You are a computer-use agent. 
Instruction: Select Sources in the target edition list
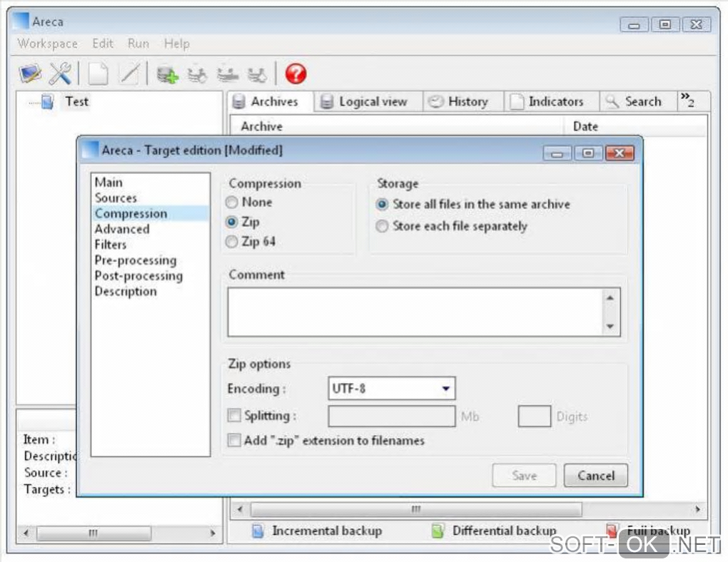tap(151, 198)
